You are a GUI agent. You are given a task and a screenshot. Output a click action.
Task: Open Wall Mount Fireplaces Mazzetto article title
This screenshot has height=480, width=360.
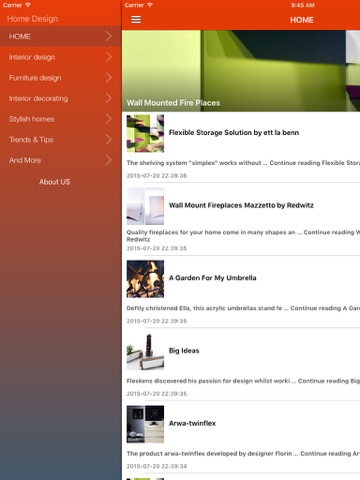click(x=241, y=205)
